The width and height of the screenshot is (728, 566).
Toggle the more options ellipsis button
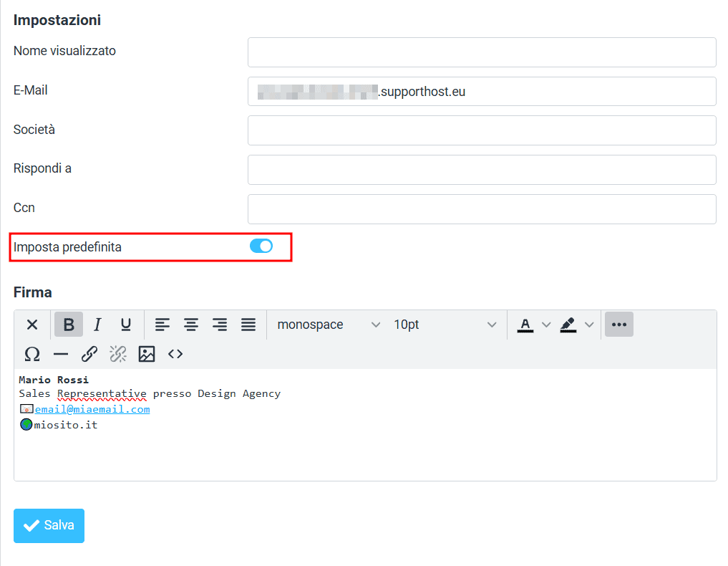click(619, 325)
